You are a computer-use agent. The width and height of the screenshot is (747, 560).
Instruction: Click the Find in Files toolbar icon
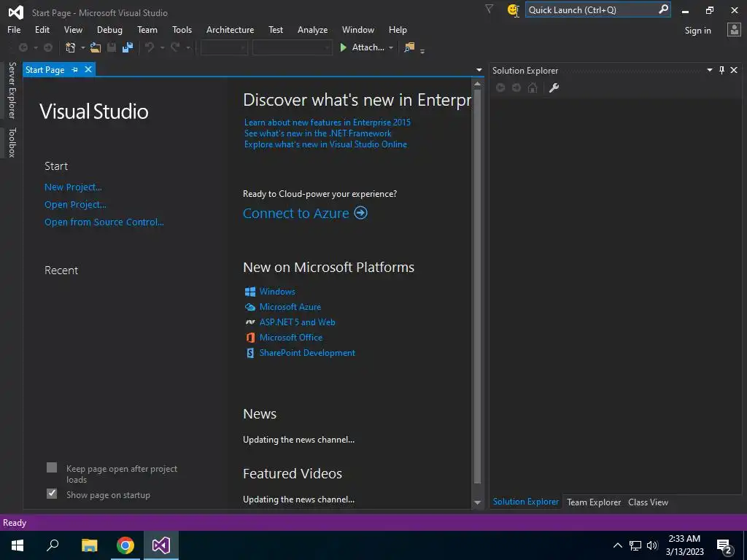pyautogui.click(x=409, y=47)
